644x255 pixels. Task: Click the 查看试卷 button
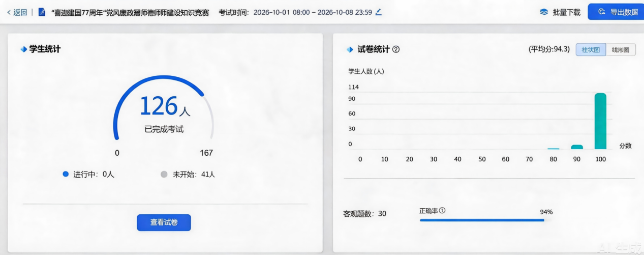click(x=164, y=222)
